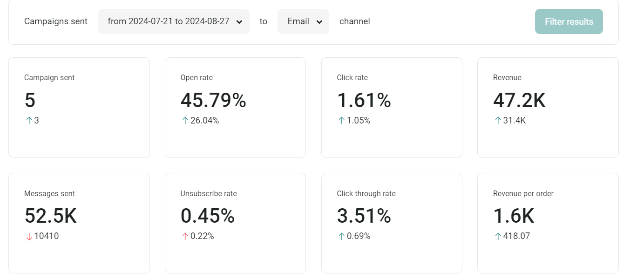The height and width of the screenshot is (280, 644).
Task: Click the 1.61% Click rate value
Action: click(364, 101)
